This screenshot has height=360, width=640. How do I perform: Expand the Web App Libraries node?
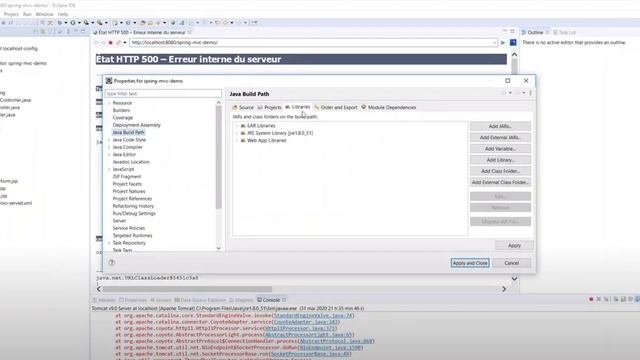click(236, 140)
